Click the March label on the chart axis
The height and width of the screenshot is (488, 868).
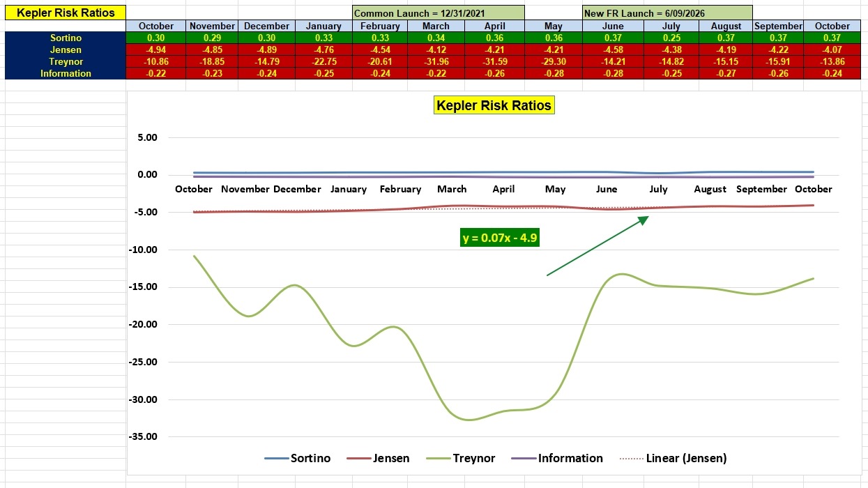(452, 189)
